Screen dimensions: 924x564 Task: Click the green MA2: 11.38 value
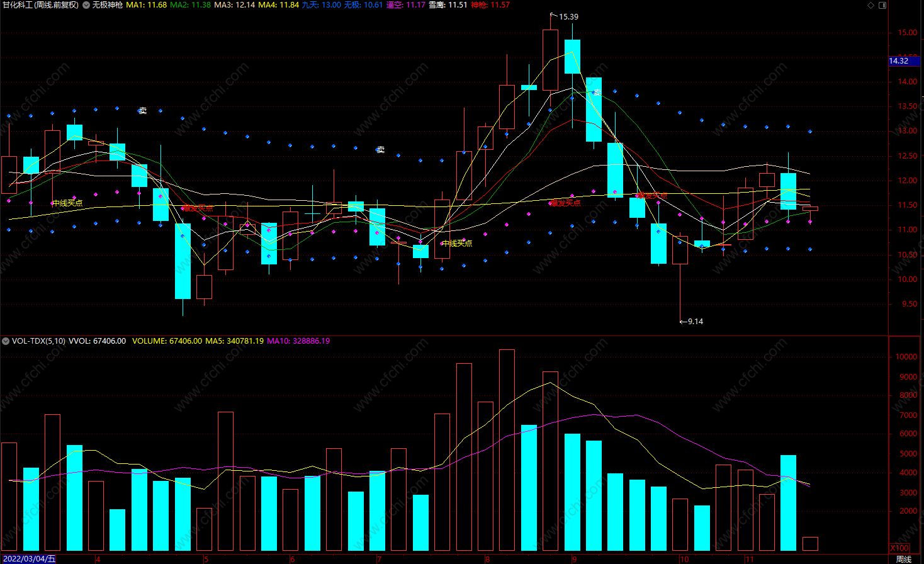pos(191,5)
